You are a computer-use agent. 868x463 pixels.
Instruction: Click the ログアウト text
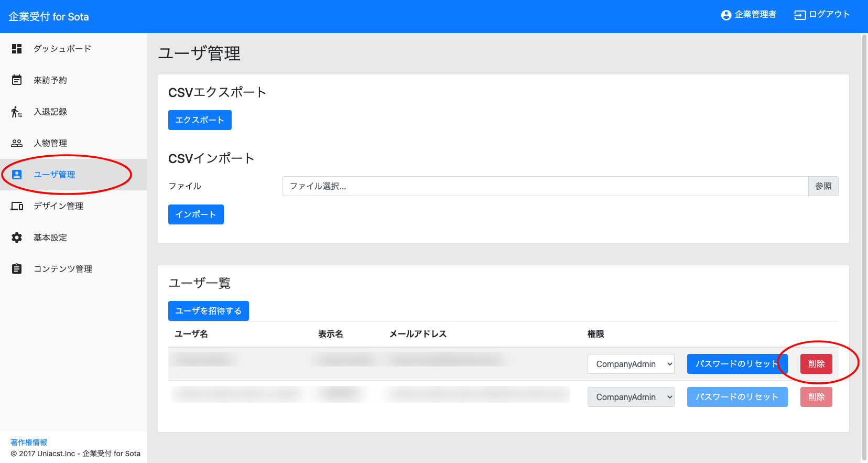[x=829, y=15]
